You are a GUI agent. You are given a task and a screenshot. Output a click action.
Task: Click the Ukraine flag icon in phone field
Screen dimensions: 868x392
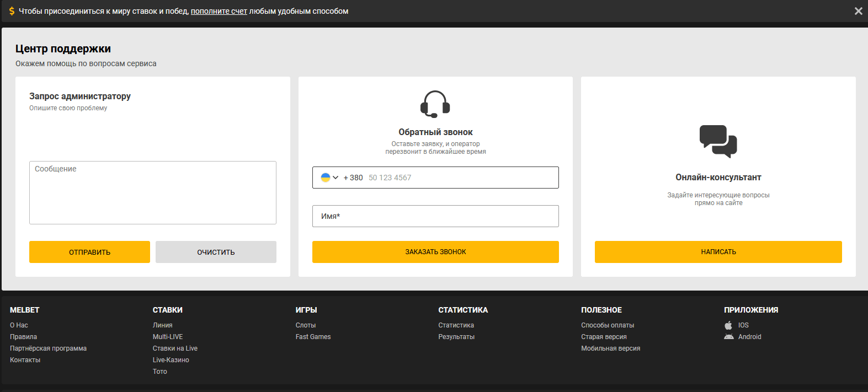326,178
